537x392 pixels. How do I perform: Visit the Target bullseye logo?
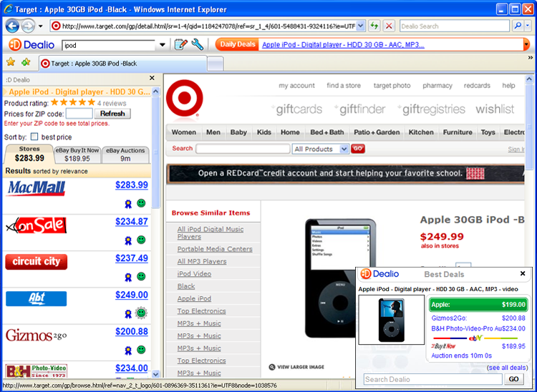click(184, 98)
